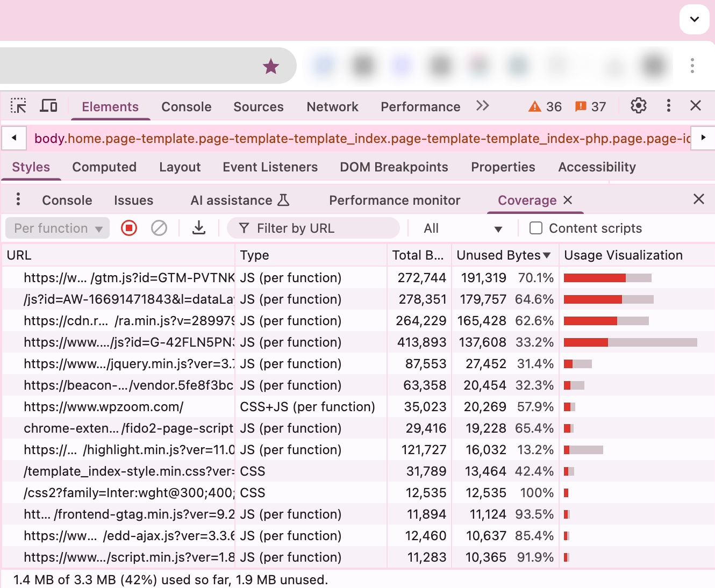Focus the Filter by URL field
The image size is (715, 588).
coord(313,228)
